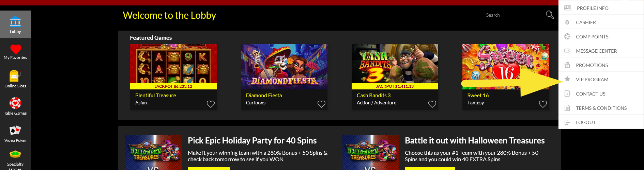Add Cash Bandits 3 to favorites
The image size is (644, 170).
coord(432,104)
